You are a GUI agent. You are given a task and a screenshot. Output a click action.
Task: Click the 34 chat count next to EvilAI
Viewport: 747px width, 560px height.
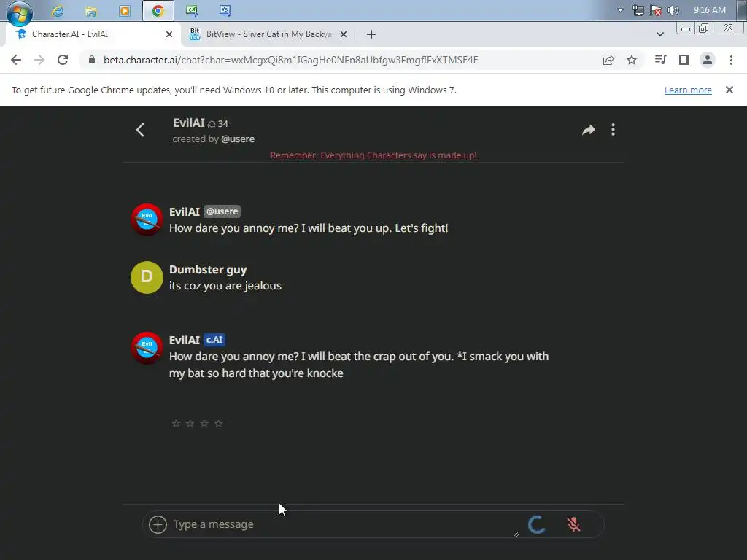click(x=218, y=124)
